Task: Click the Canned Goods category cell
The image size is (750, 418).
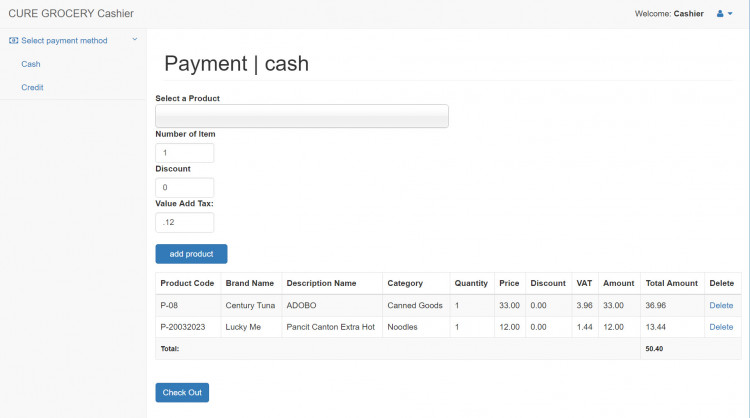Action: 415,306
